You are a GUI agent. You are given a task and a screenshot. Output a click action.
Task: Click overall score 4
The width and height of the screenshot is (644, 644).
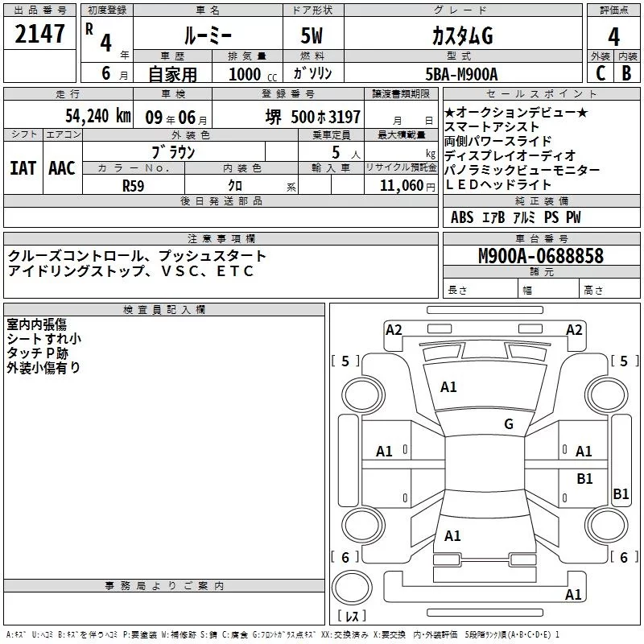click(613, 36)
